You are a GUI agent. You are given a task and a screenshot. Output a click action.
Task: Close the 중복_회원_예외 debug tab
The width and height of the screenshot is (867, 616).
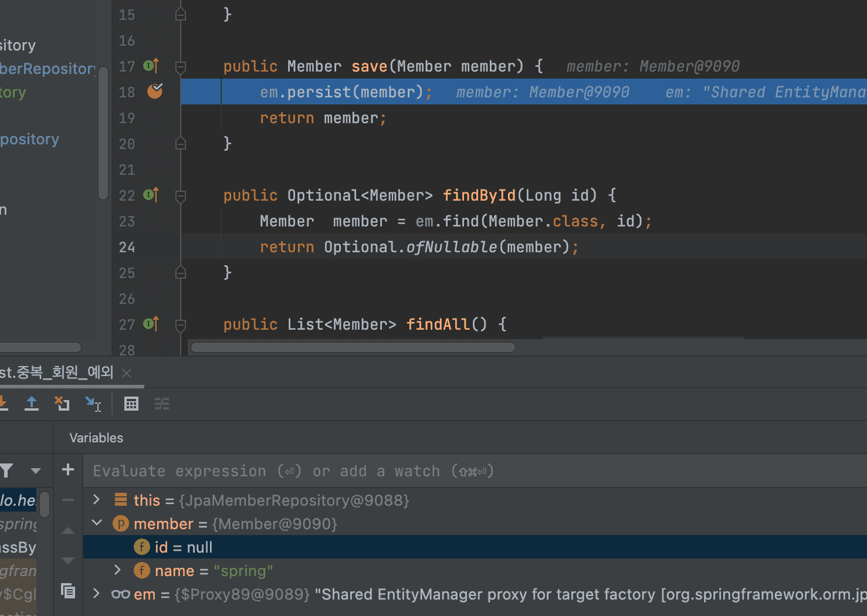click(127, 373)
